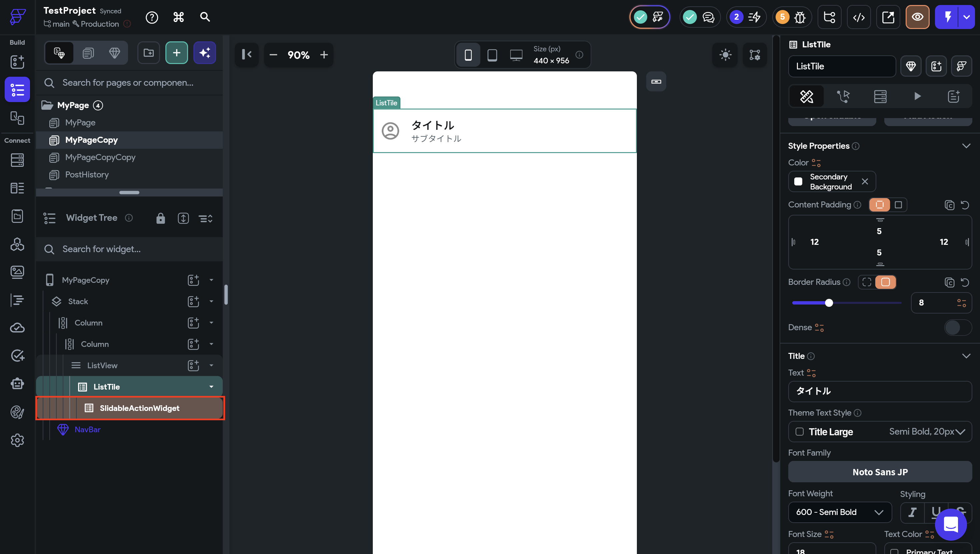Switch to the Actions tab in the properties panel

point(843,96)
